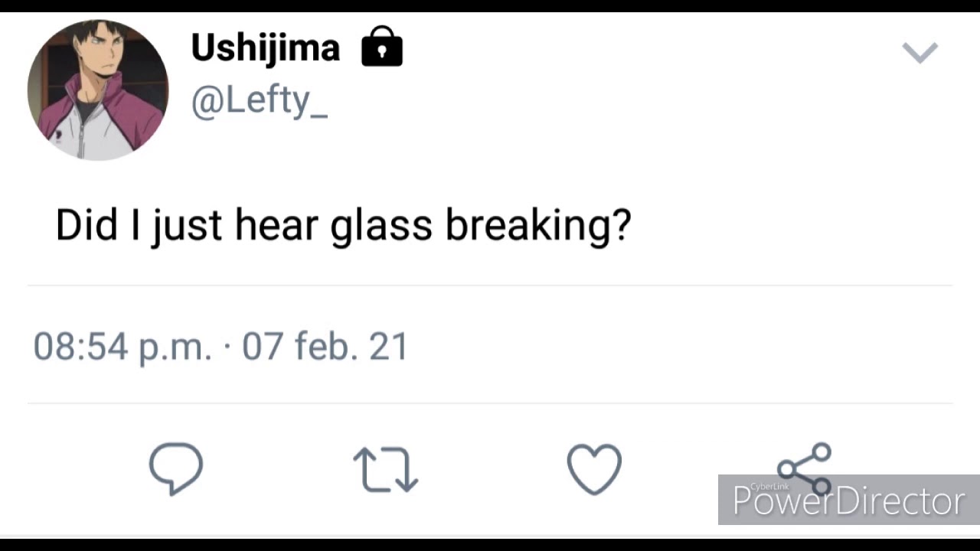Click the word "hear" in the tweet
This screenshot has height=551, width=980.
point(276,225)
